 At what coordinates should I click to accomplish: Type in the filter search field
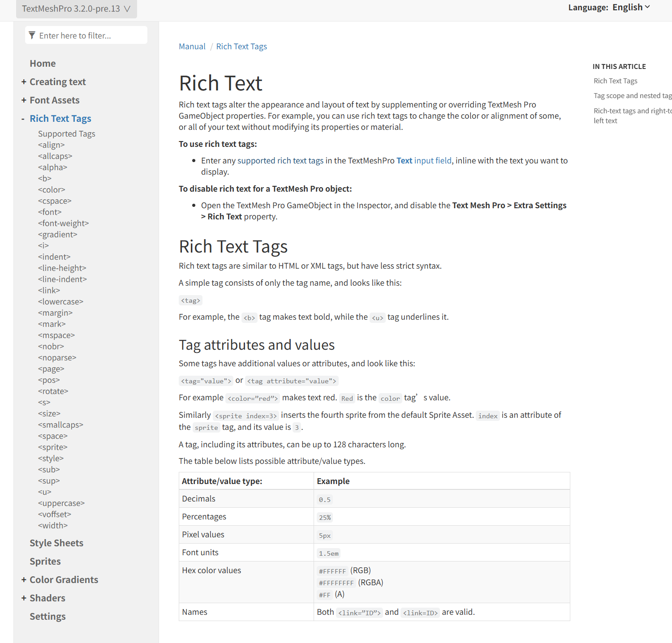pyautogui.click(x=90, y=35)
